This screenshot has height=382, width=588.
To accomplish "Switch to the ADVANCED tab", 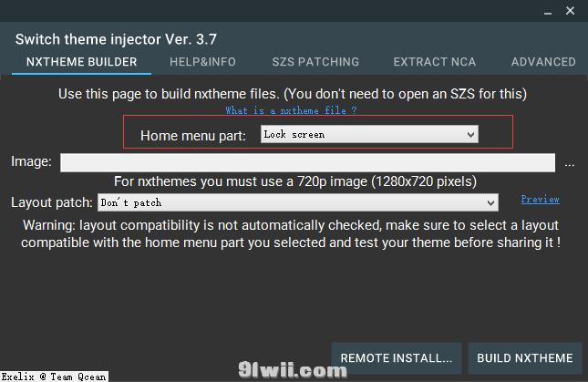I will tap(543, 62).
